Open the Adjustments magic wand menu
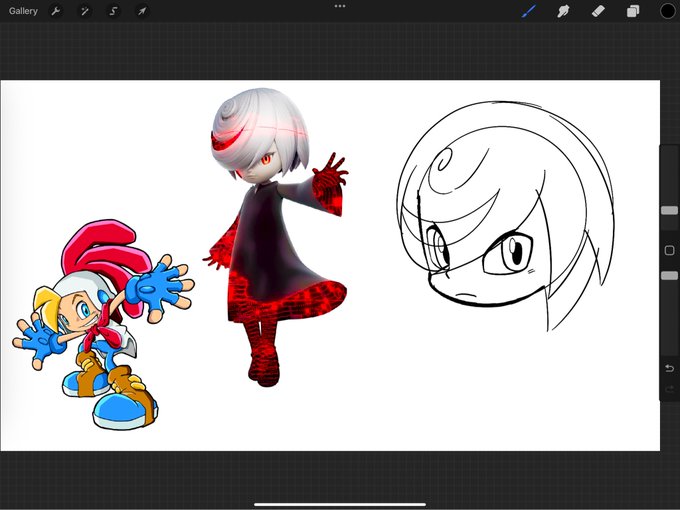Viewport: 680px width, 510px height. [85, 11]
